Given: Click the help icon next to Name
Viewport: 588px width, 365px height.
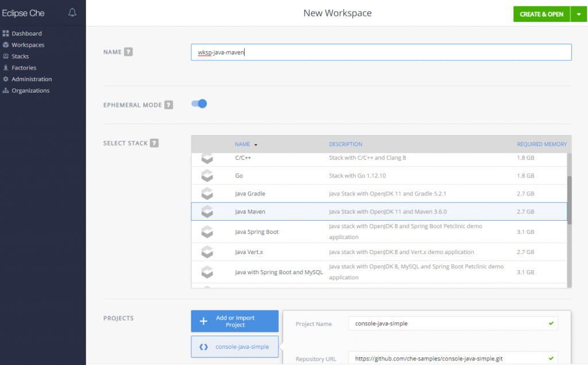Looking at the screenshot, I should click(128, 52).
